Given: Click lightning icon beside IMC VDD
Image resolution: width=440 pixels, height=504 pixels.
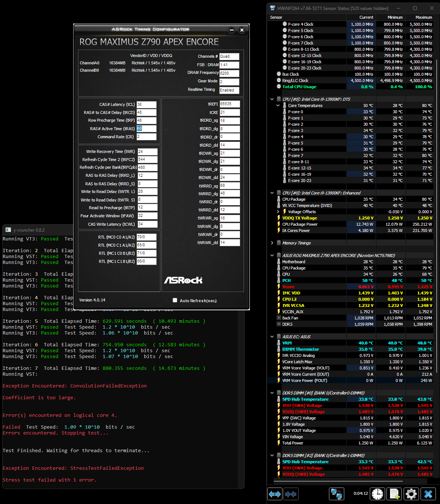Looking at the screenshot, I should point(279,293).
